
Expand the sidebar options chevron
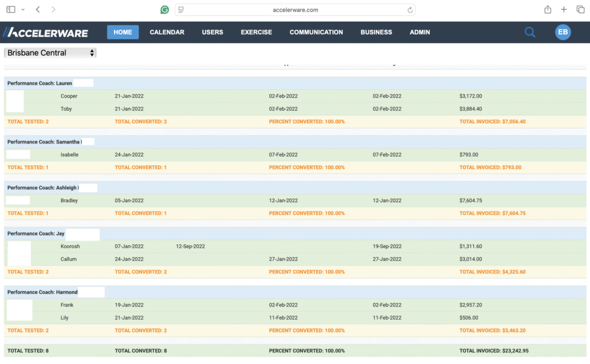coord(22,10)
